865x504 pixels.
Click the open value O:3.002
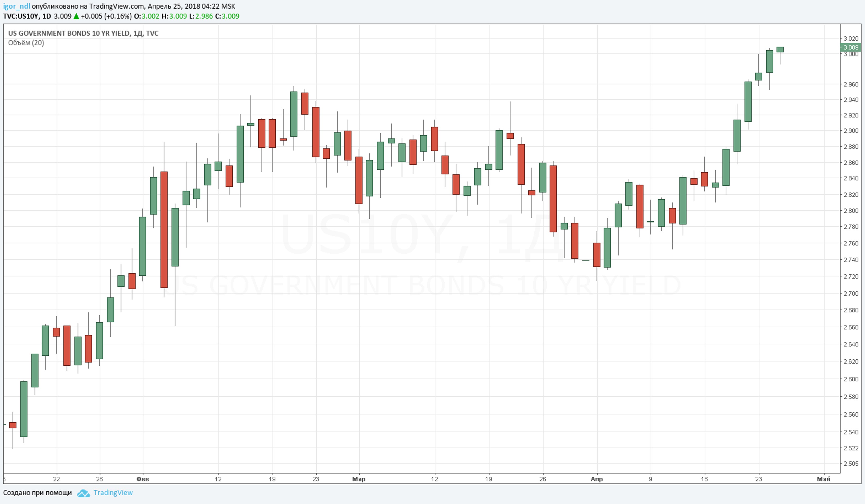pyautogui.click(x=146, y=16)
